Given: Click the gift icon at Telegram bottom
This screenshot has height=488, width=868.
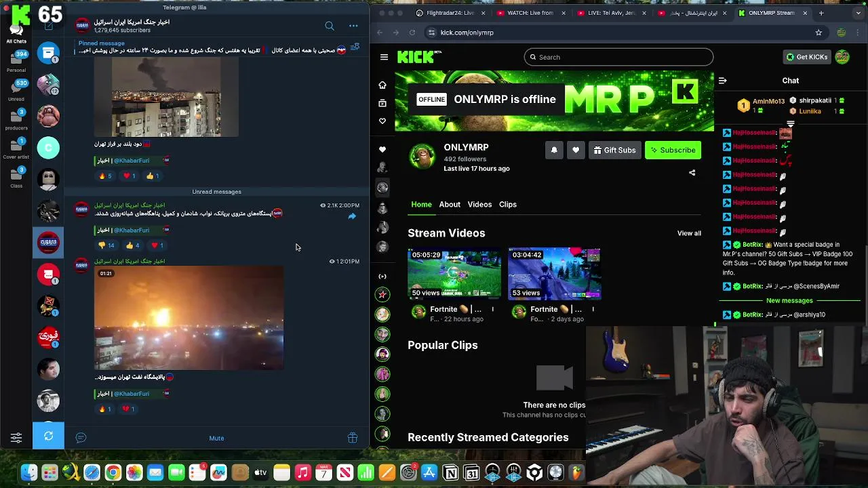Looking at the screenshot, I should click(x=353, y=438).
